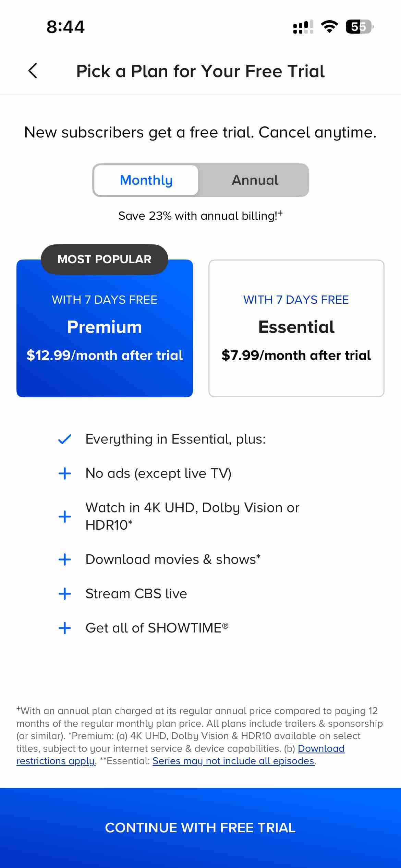Tap the plus icon beside Download movies & shows
Image resolution: width=401 pixels, height=868 pixels.
point(64,559)
